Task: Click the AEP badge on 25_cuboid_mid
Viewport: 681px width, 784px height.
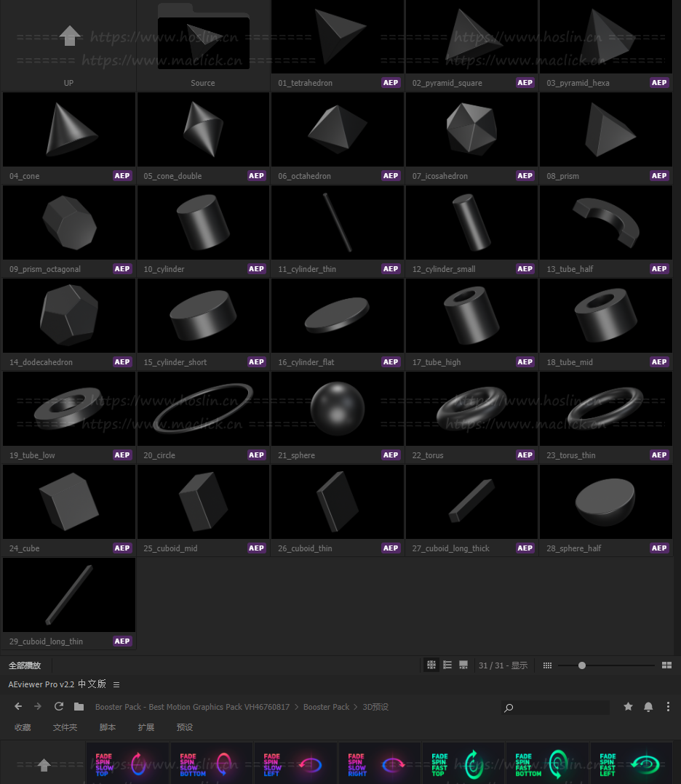Action: (x=256, y=548)
